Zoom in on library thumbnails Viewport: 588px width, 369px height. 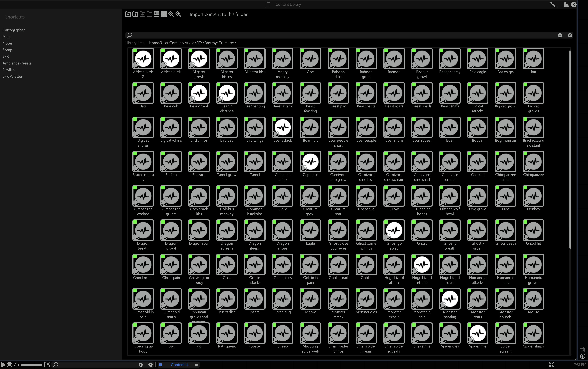tap(171, 14)
